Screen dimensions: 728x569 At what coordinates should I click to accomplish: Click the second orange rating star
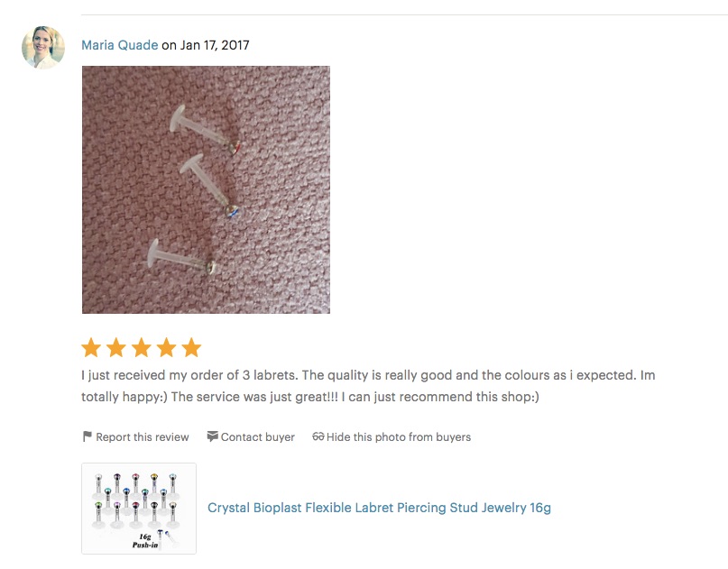point(116,347)
